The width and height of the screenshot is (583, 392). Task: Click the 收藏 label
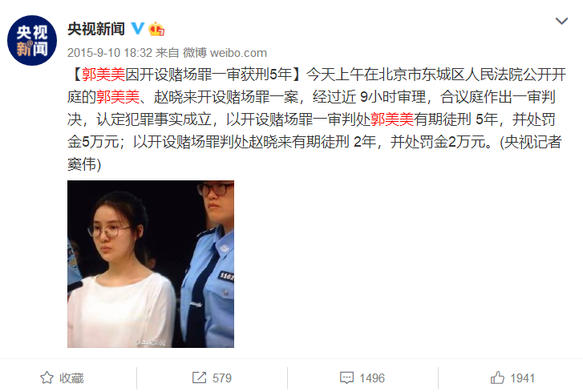[x=71, y=378]
